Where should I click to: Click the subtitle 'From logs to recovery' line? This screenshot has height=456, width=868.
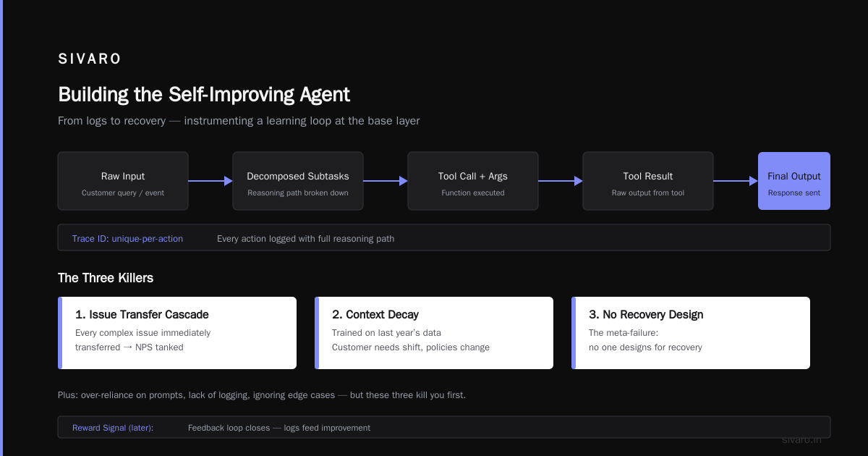click(x=239, y=121)
